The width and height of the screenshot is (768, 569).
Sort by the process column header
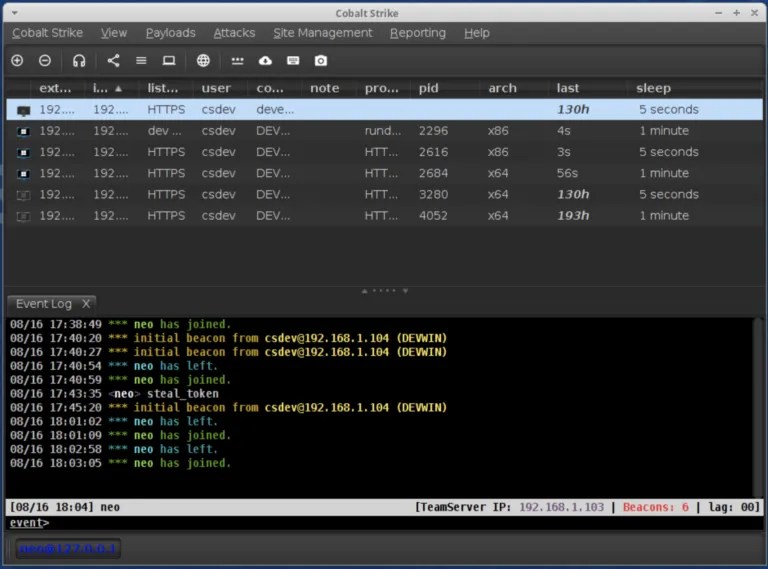(x=382, y=88)
